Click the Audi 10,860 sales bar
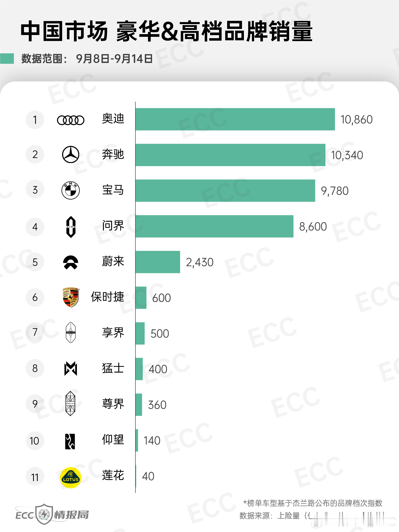 click(x=235, y=119)
